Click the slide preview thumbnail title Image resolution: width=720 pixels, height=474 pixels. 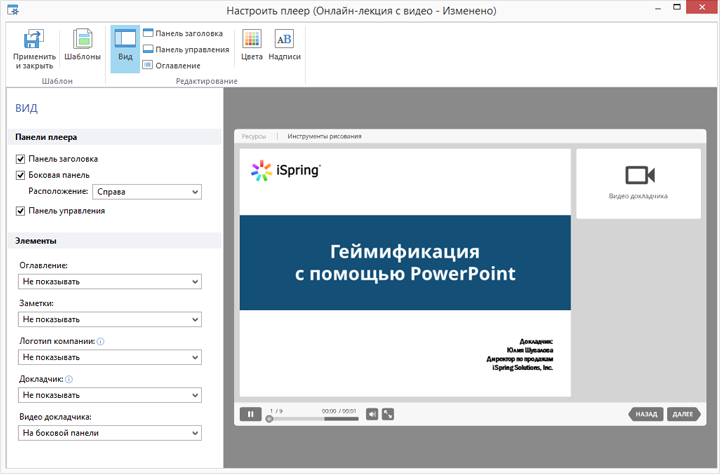(405, 262)
